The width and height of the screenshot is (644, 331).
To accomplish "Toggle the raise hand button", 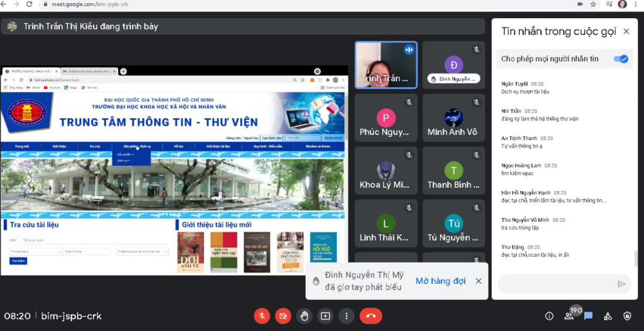I will [x=304, y=316].
